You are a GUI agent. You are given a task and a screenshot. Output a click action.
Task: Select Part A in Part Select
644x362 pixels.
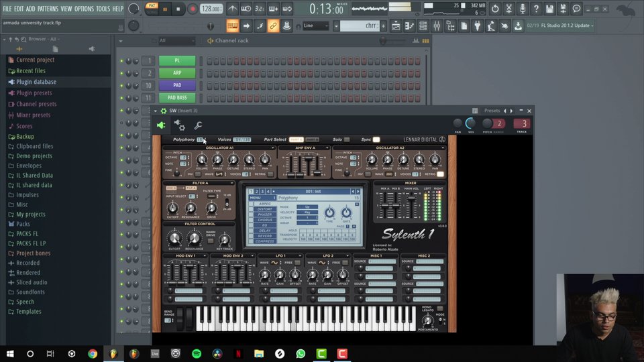[x=296, y=139]
